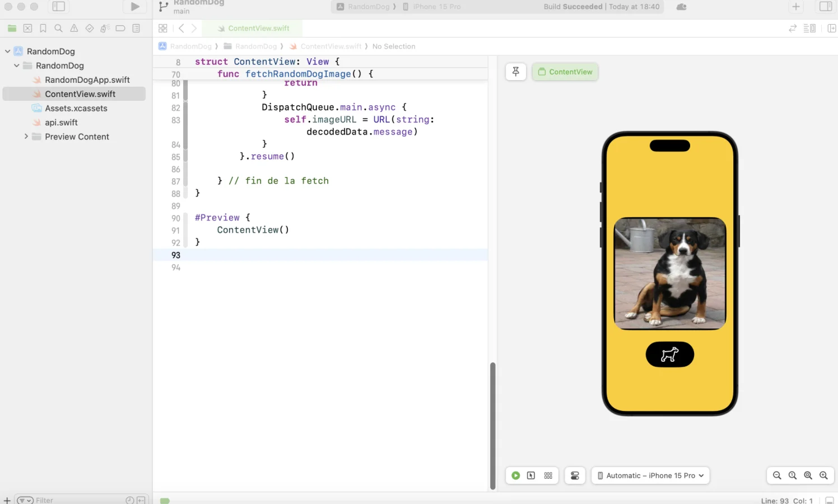
Task: Expand the Preview Content folder
Action: point(26,137)
